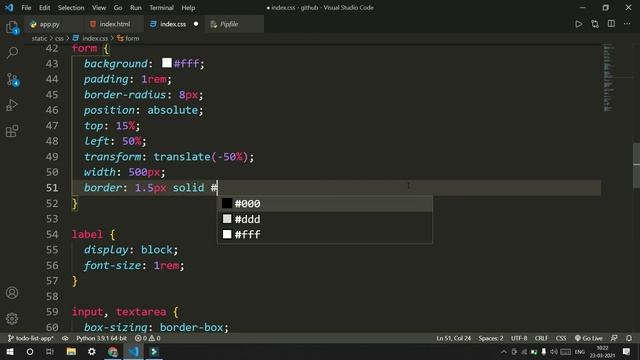Open Chrome from the taskbar
Image resolution: width=640 pixels, height=360 pixels.
(113, 351)
